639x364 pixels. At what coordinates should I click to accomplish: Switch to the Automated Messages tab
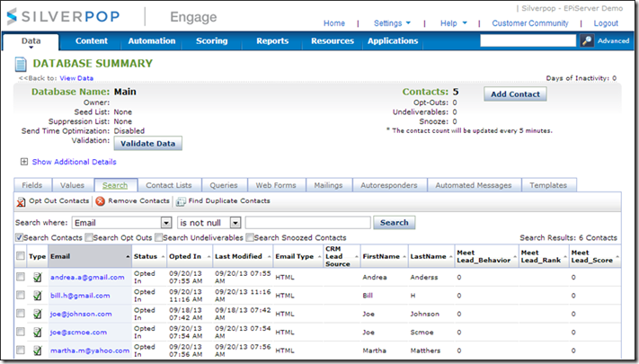(x=474, y=185)
